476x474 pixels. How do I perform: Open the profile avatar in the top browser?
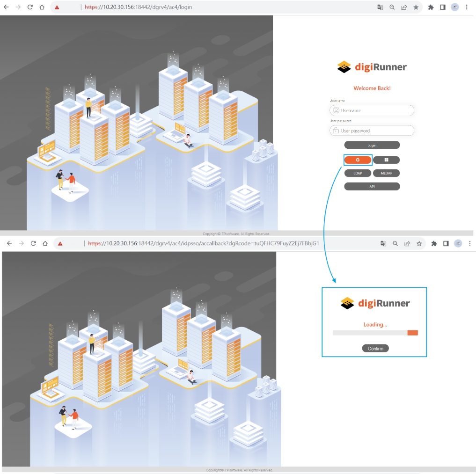point(454,7)
